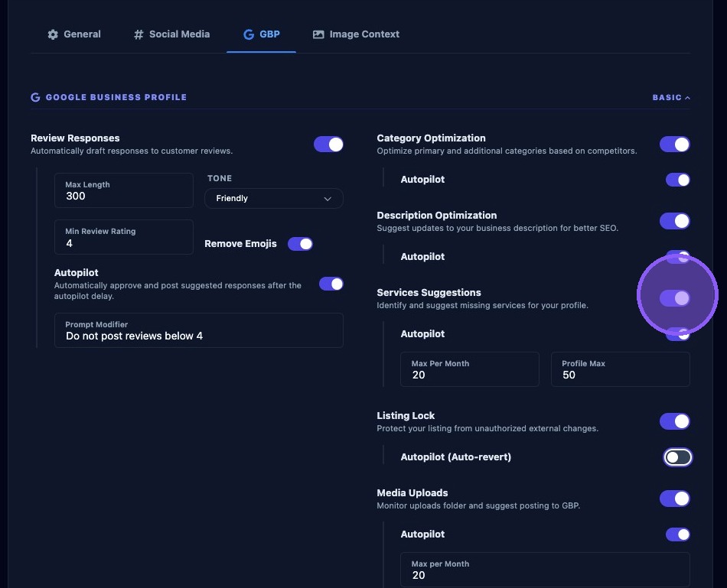Click the Max Per Month field under Services
Screen dimensions: 727x588
pos(470,369)
